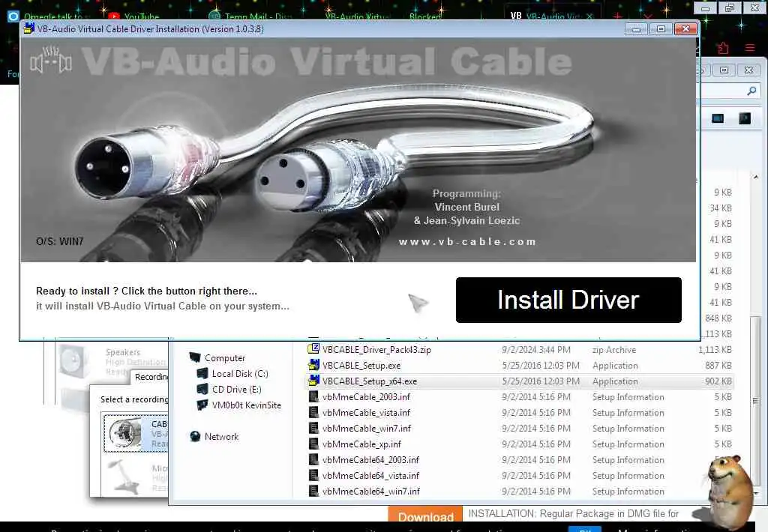Select the CABLE recording device thumbnail
768x532 pixels.
pos(125,433)
